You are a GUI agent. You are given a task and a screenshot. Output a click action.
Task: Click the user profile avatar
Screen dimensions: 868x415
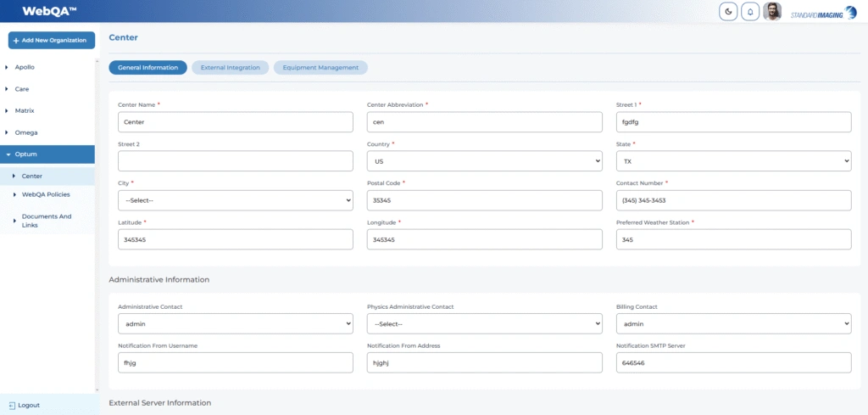click(772, 11)
